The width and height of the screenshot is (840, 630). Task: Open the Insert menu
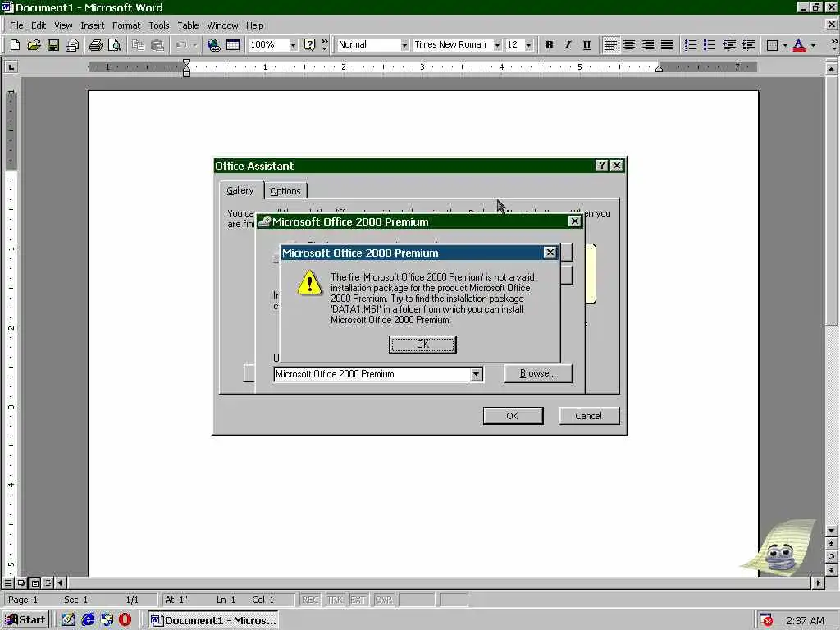(x=92, y=25)
